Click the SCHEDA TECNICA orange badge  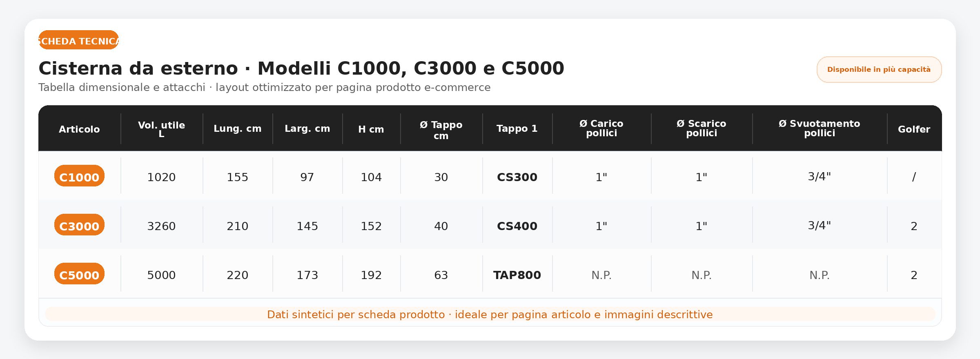[78, 40]
